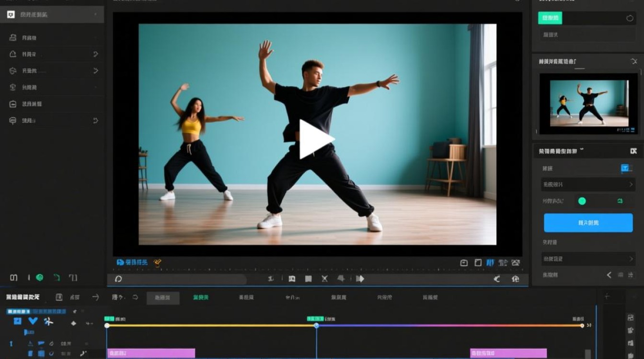Select the first purple clip on timeline
The image size is (644, 359).
[x=151, y=353]
